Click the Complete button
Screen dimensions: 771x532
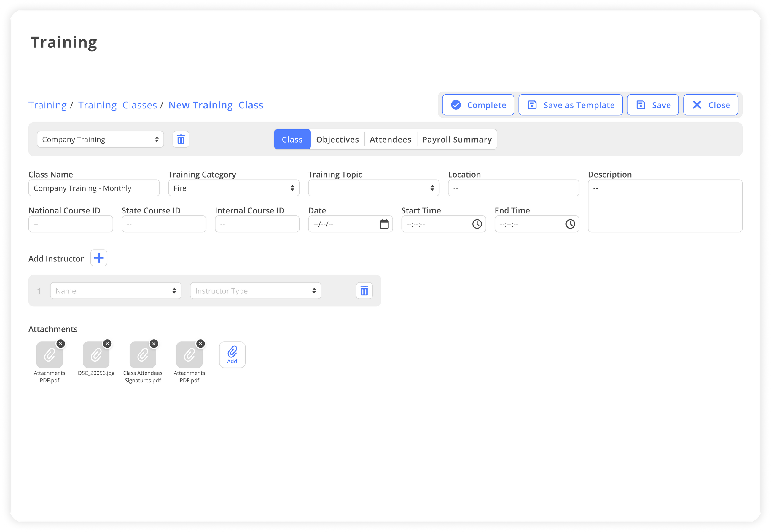(478, 105)
